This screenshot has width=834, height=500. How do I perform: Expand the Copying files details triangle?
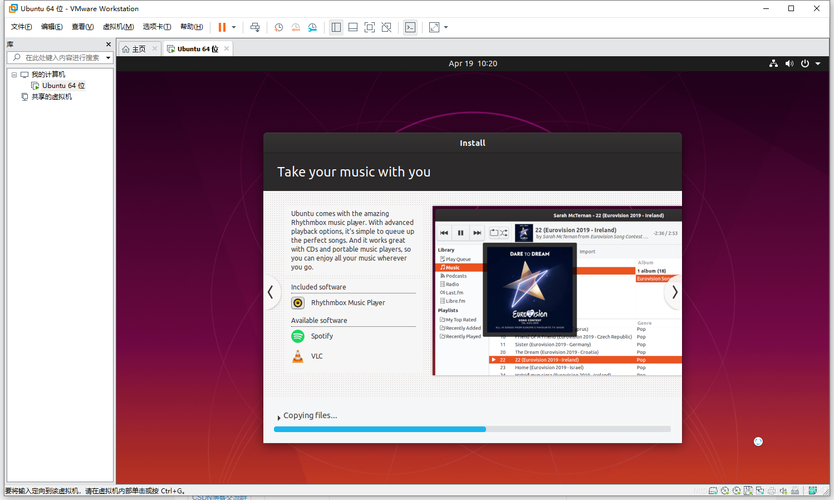(x=279, y=418)
